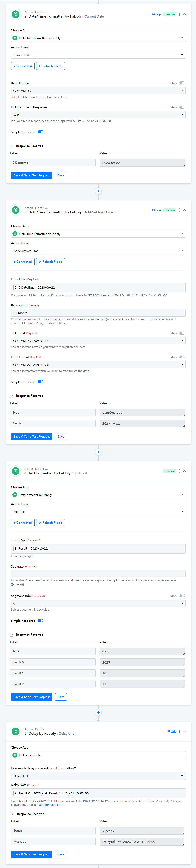
Task: Collapse Response Received section in step 4
Action: (11, 635)
